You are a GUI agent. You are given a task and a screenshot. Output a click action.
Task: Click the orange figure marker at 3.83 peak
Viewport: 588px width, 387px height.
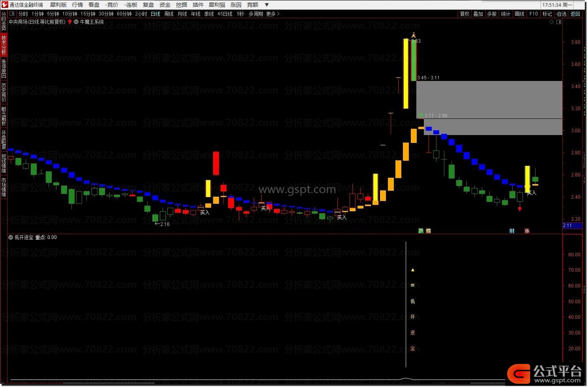[414, 35]
